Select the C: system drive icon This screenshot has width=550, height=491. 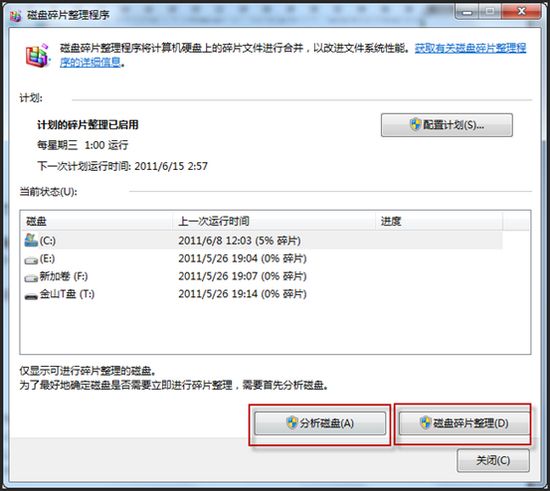(31, 240)
